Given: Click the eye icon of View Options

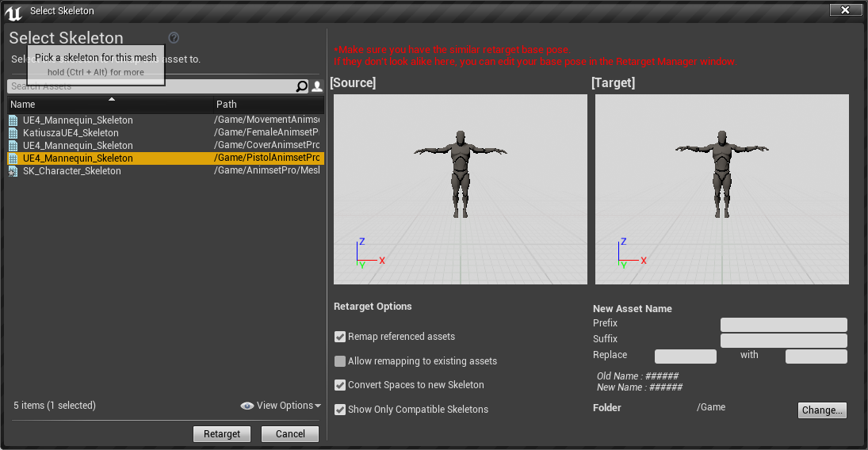Looking at the screenshot, I should (247, 406).
